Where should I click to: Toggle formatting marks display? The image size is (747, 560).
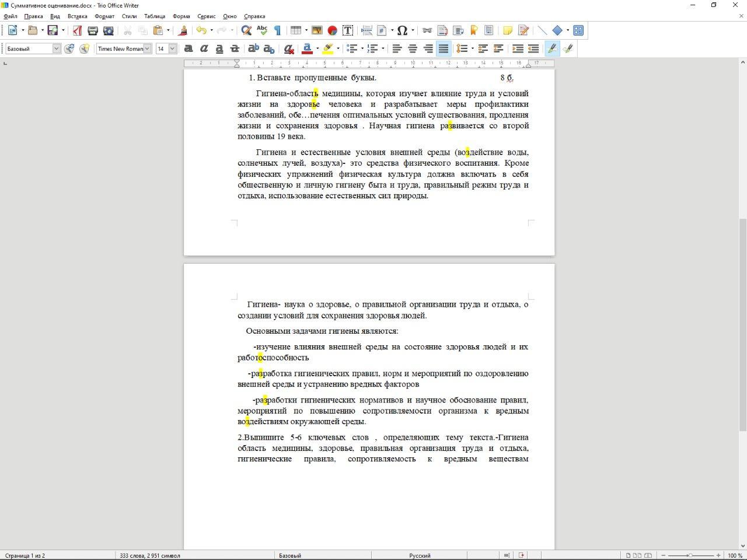pyautogui.click(x=278, y=30)
